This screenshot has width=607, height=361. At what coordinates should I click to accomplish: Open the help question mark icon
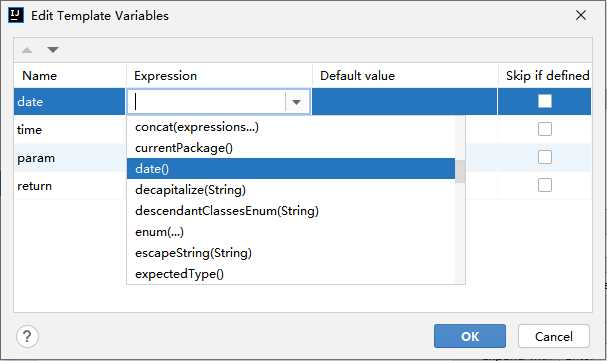tap(27, 337)
